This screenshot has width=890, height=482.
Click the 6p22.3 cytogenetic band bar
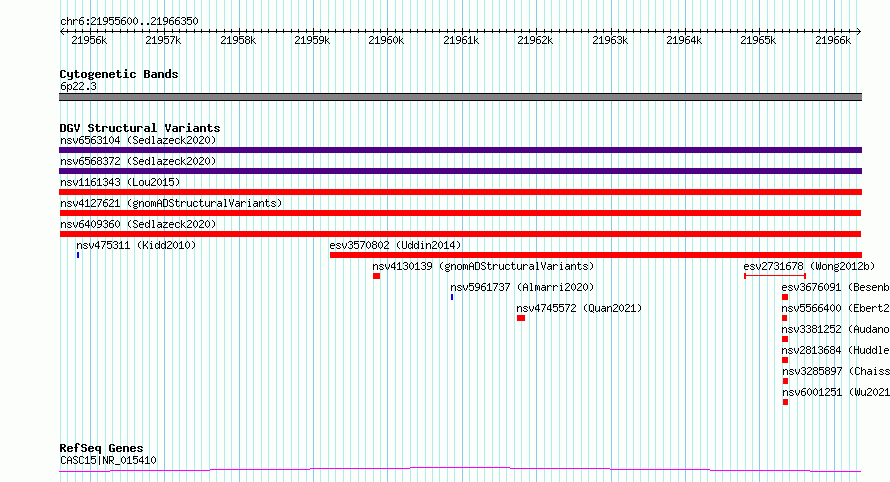(460, 97)
